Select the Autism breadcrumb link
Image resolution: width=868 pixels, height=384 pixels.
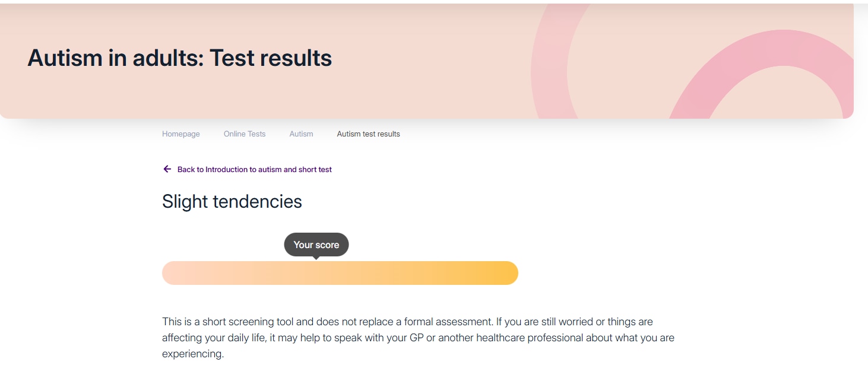[301, 134]
